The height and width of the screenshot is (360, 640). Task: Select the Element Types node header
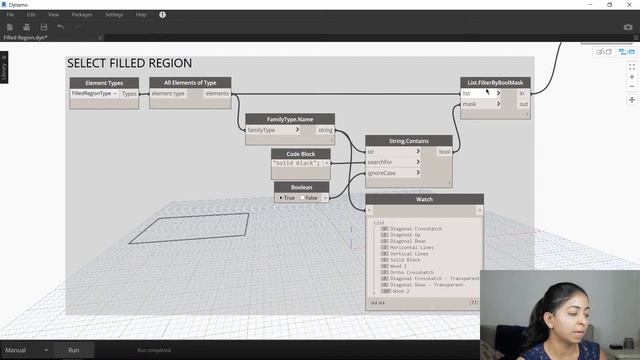(x=104, y=83)
